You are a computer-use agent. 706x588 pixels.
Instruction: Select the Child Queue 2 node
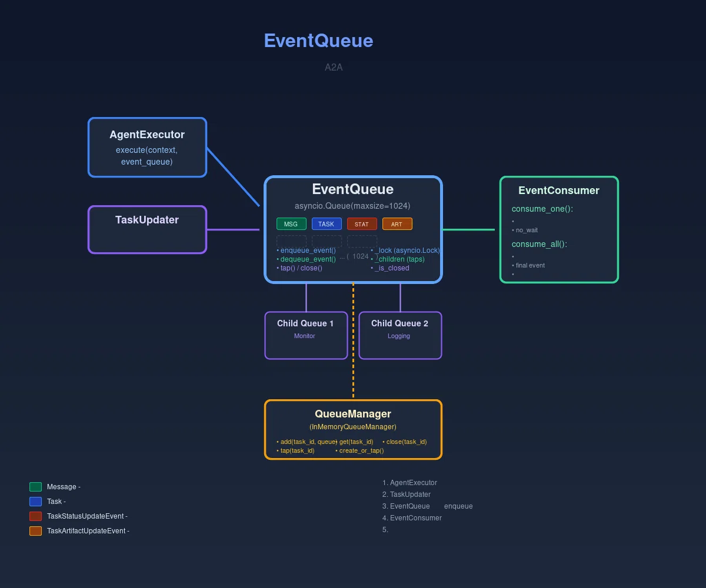point(400,335)
